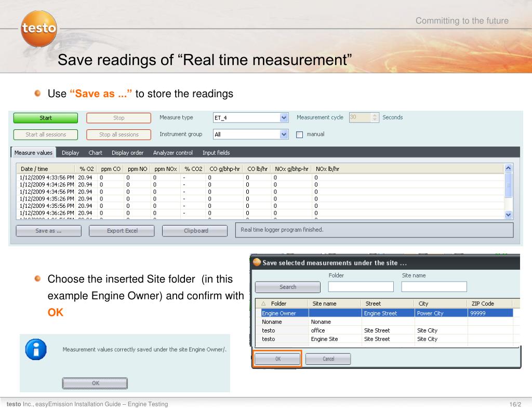Click the % CO2 column header
Image resolution: width=532 pixels, height=411 pixels.
pos(193,169)
